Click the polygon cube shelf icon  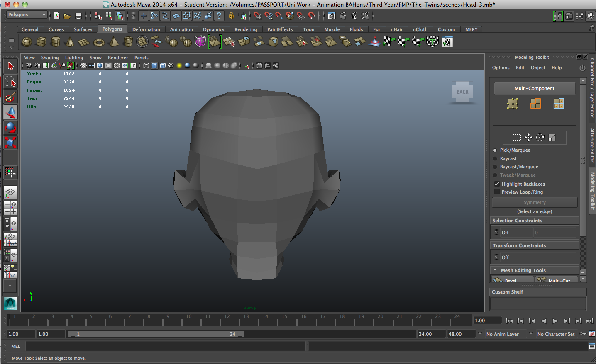click(x=41, y=42)
